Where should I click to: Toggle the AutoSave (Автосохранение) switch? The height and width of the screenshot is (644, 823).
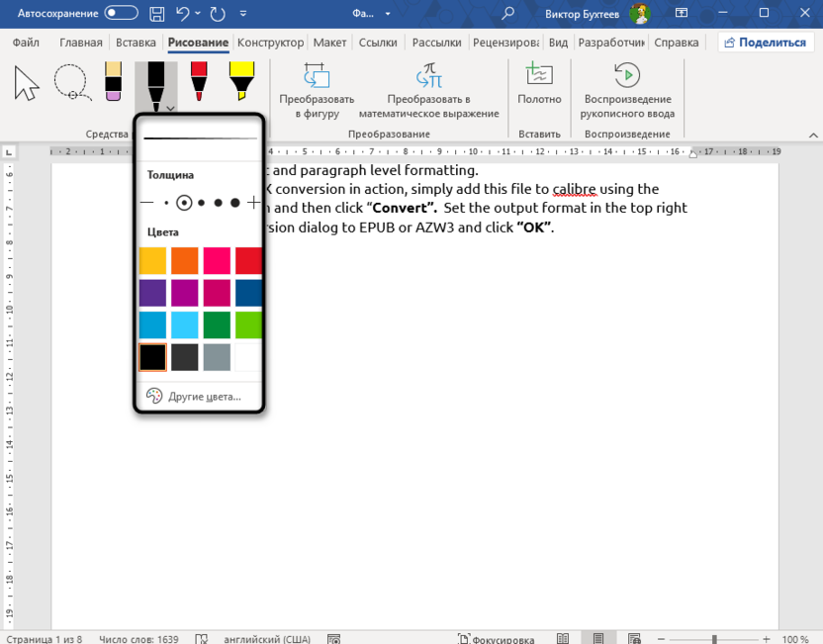(x=121, y=13)
